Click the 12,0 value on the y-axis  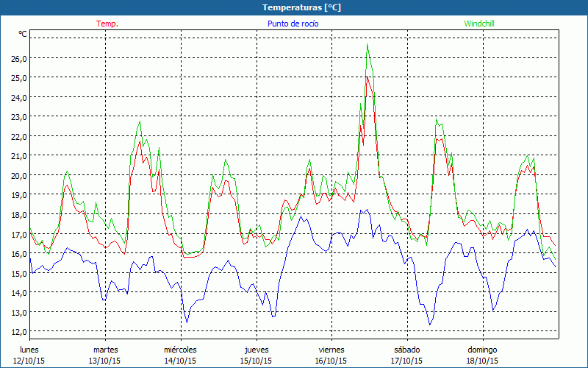18,331
